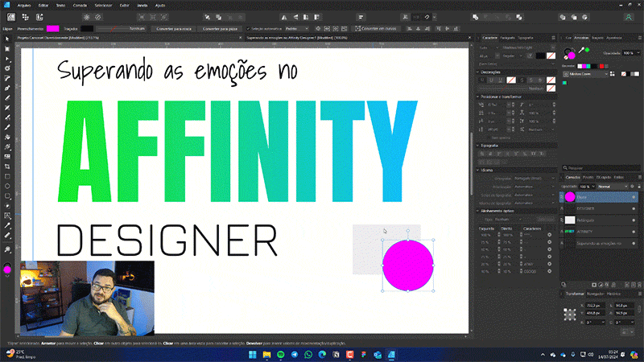This screenshot has width=644, height=362.
Task: Switch to the Histórico tab
Action: click(x=613, y=294)
